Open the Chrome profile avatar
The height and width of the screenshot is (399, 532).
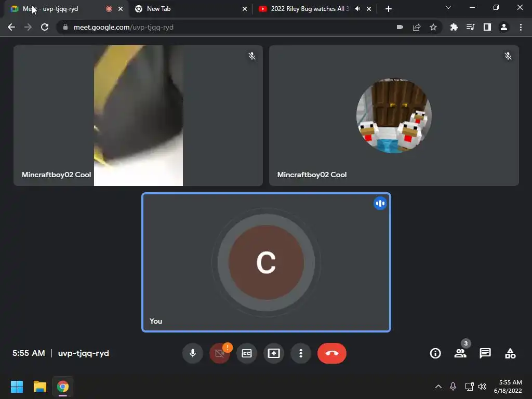(504, 27)
